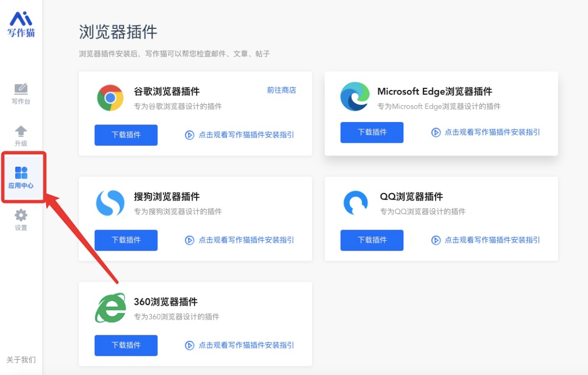
Task: Watch install guide link for QQ浏览器插件
Action: 492,240
